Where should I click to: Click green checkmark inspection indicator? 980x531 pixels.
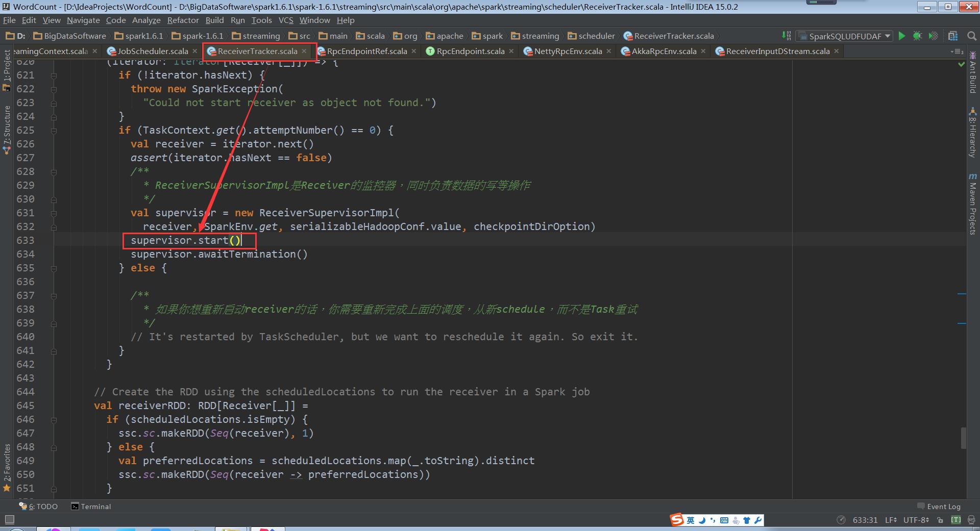pos(961,64)
